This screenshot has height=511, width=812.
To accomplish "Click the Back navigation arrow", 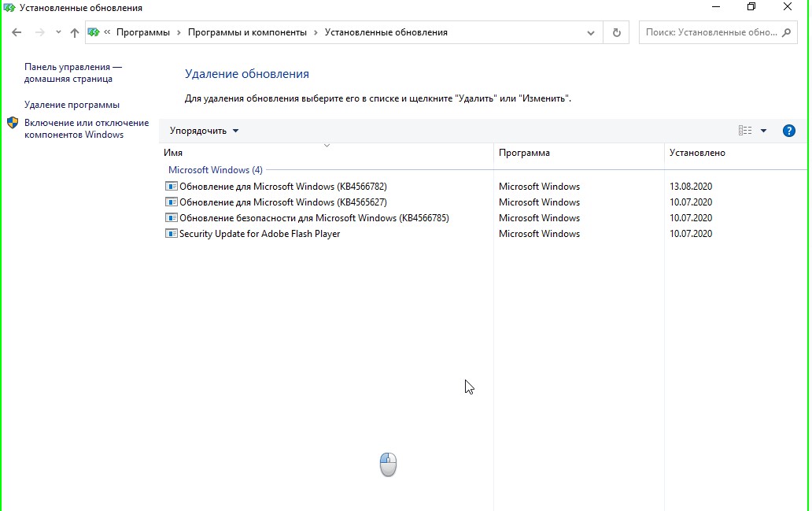I will [x=17, y=32].
